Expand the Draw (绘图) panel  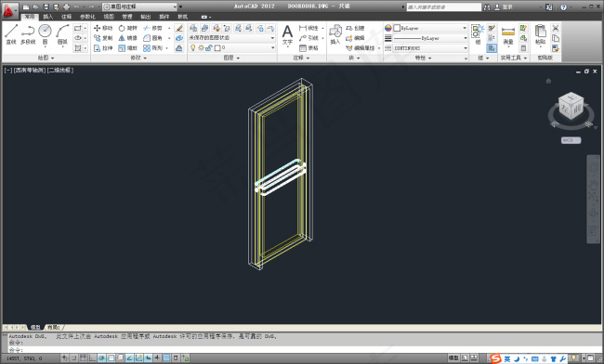(46, 58)
